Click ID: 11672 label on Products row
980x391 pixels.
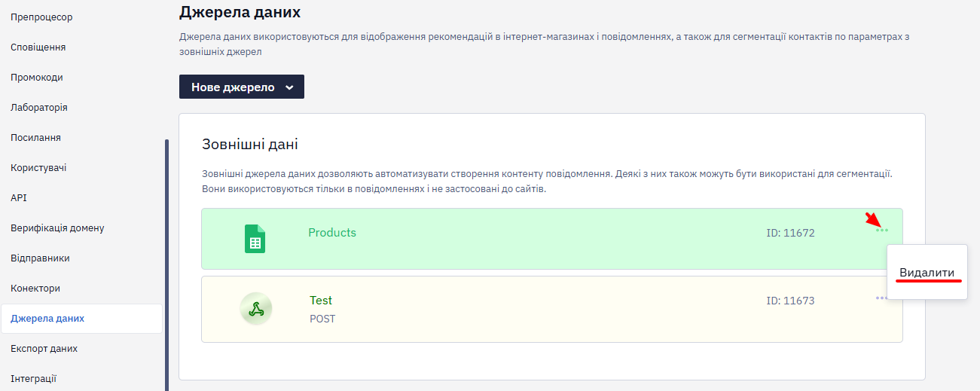(790, 233)
